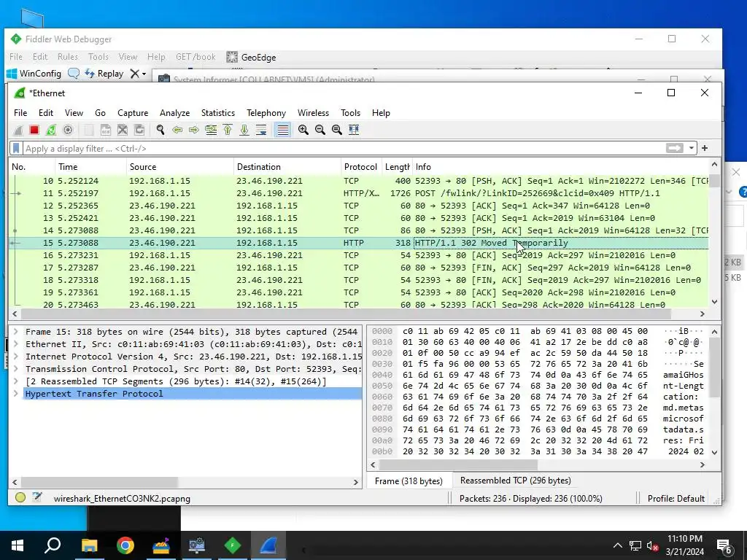
Task: Expand Internet Protocol Version 4 row
Action: click(16, 357)
